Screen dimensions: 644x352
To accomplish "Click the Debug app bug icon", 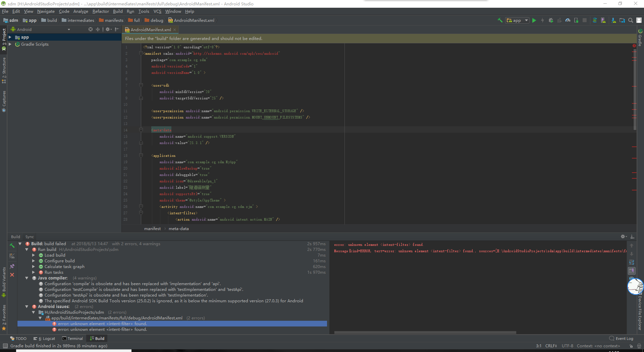I will coord(551,20).
